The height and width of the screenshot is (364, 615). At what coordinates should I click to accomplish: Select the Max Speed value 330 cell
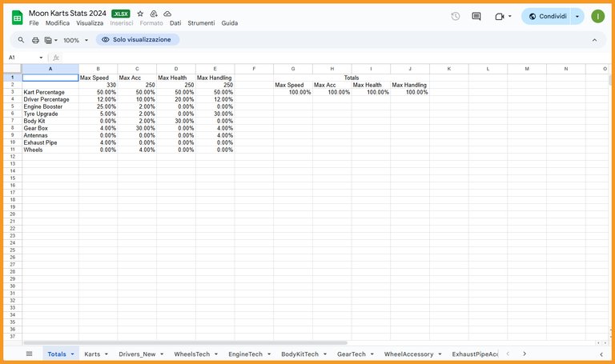pos(98,85)
